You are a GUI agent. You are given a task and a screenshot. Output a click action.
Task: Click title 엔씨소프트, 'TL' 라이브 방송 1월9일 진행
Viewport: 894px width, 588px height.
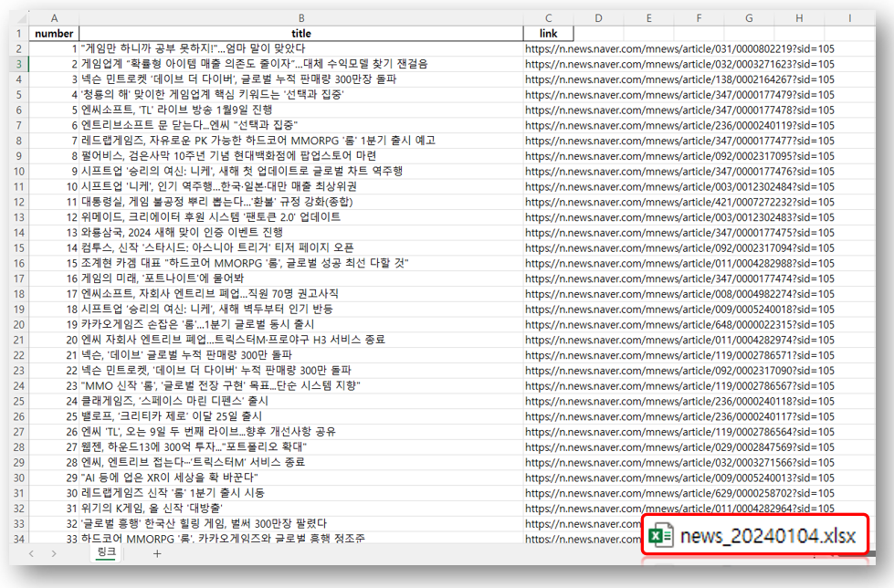[176, 110]
